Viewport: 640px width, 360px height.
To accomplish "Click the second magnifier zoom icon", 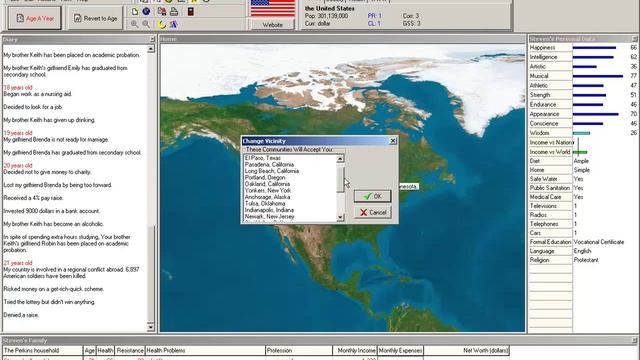I will pyautogui.click(x=146, y=24).
